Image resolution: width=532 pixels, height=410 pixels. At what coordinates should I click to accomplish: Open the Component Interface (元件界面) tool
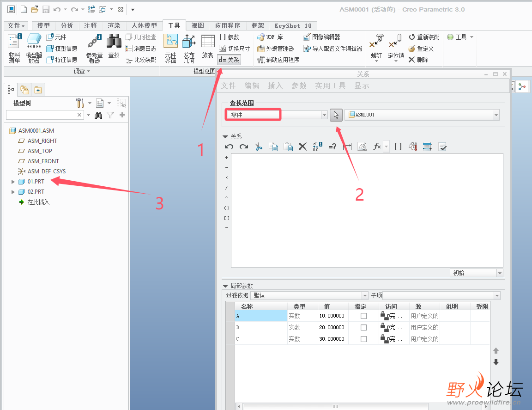coord(171,48)
